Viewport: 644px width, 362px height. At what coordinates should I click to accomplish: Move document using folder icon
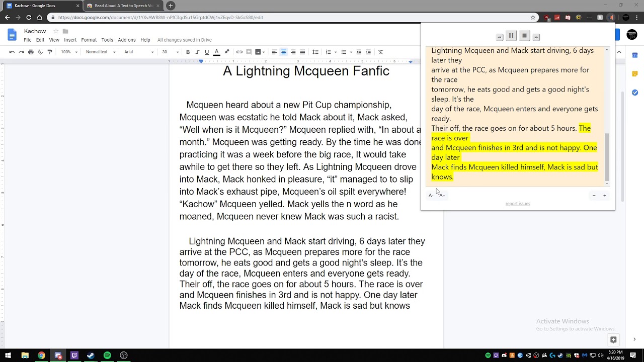tap(65, 31)
